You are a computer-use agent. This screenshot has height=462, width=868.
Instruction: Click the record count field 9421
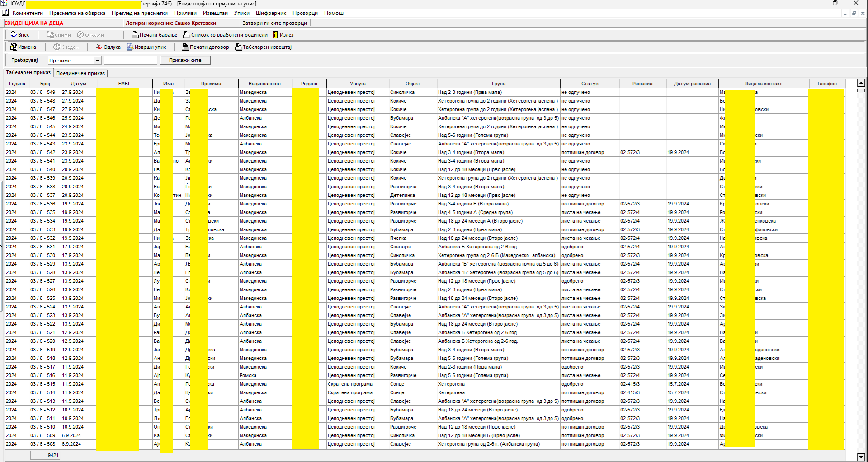click(45, 455)
